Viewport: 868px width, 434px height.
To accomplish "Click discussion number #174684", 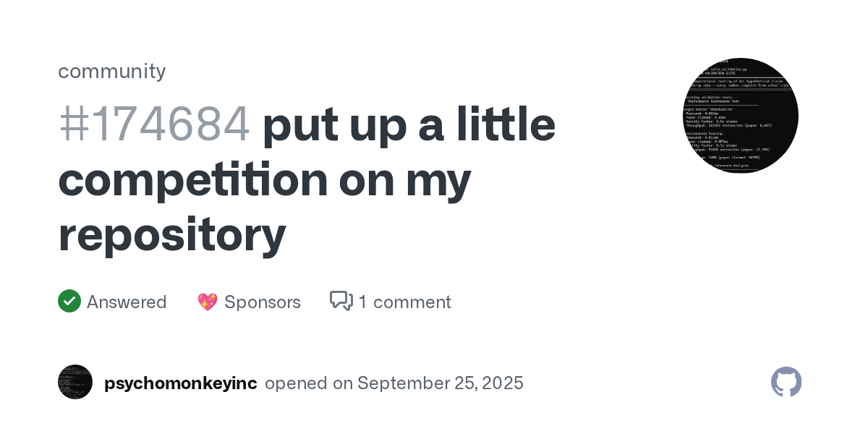I will [x=154, y=124].
